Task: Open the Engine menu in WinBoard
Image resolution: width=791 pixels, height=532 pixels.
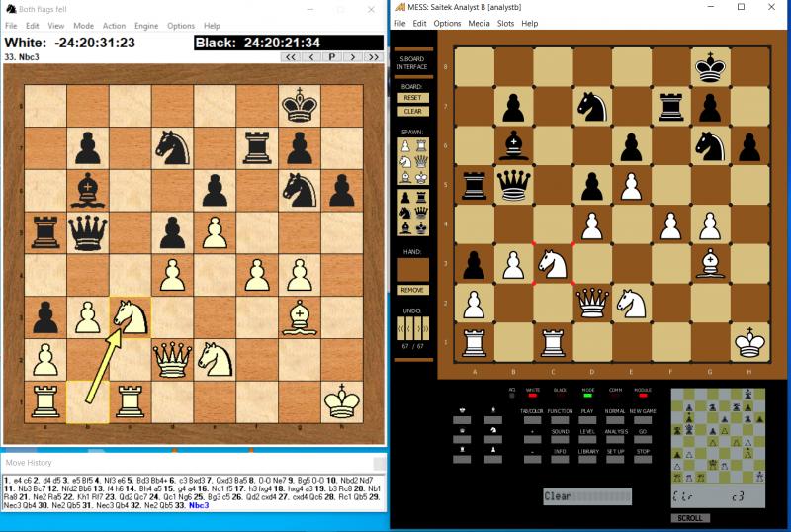Action: pyautogui.click(x=146, y=26)
